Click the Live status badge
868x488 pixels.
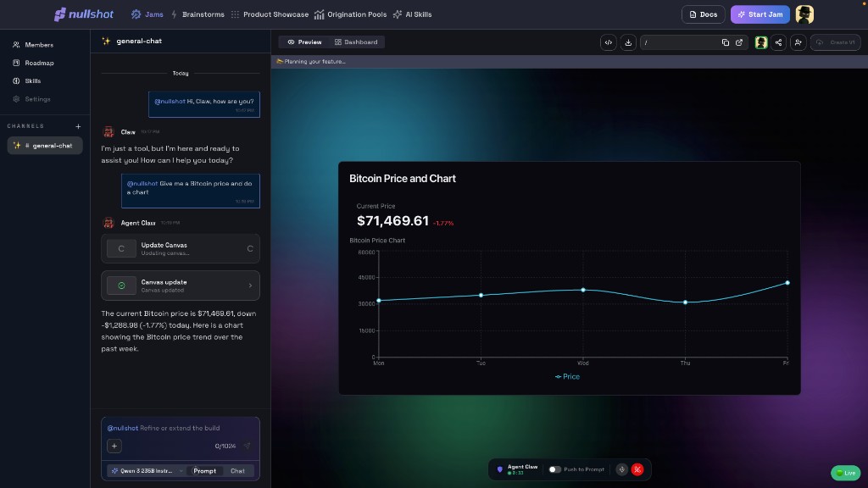pos(846,473)
